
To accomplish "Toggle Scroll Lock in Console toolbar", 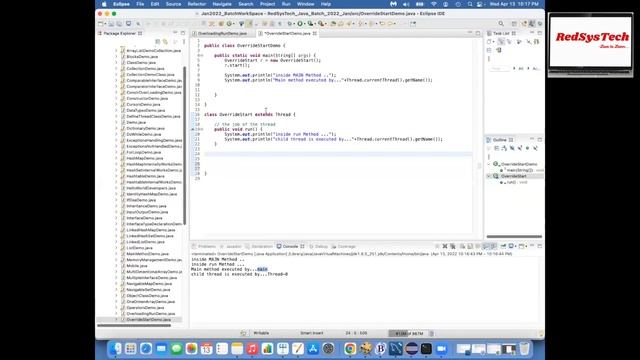I will (x=470, y=246).
